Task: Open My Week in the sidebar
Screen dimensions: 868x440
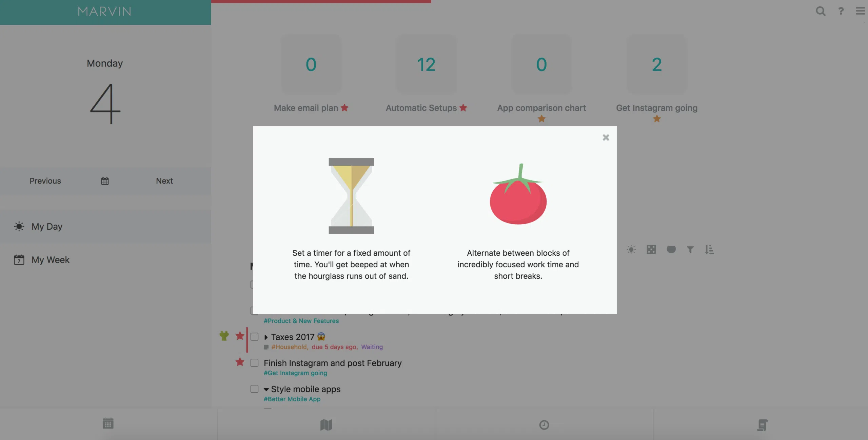Action: point(51,259)
